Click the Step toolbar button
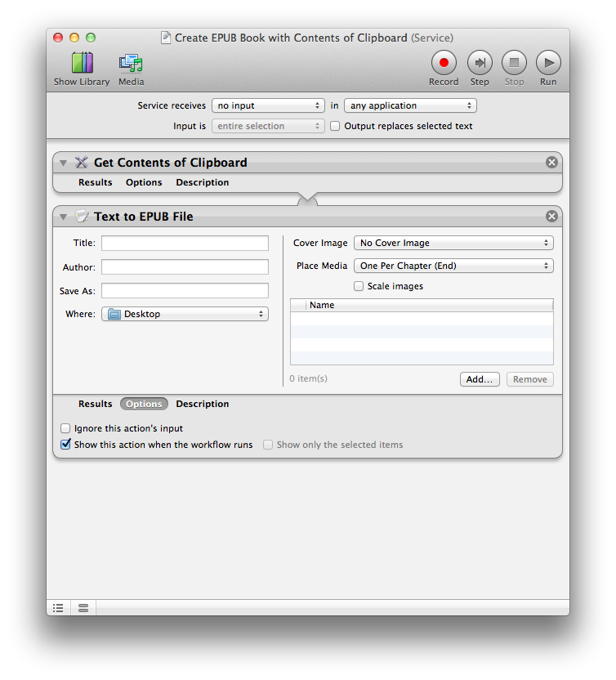Viewport: 616px width, 680px height. point(480,63)
